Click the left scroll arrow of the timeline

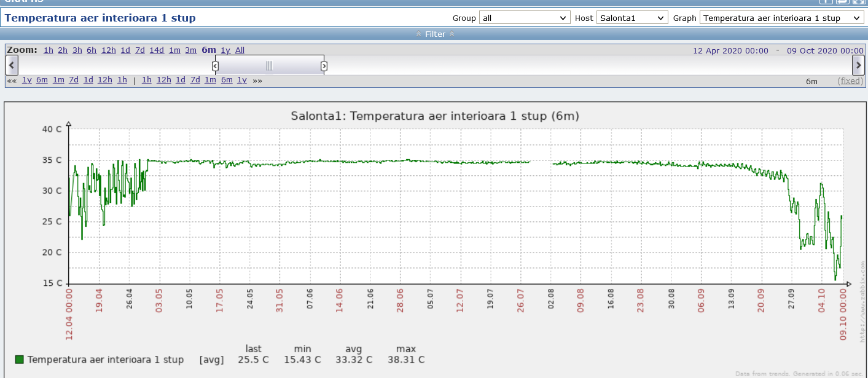click(12, 65)
